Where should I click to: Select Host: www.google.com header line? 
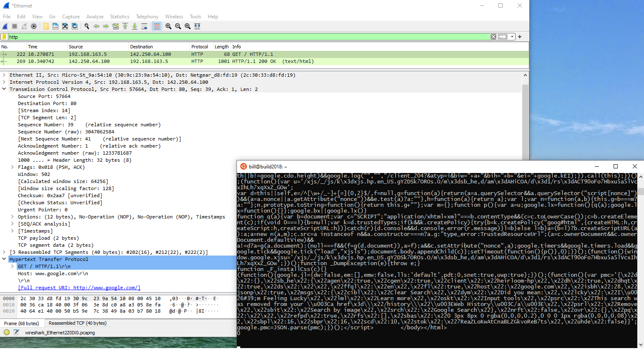click(53, 273)
